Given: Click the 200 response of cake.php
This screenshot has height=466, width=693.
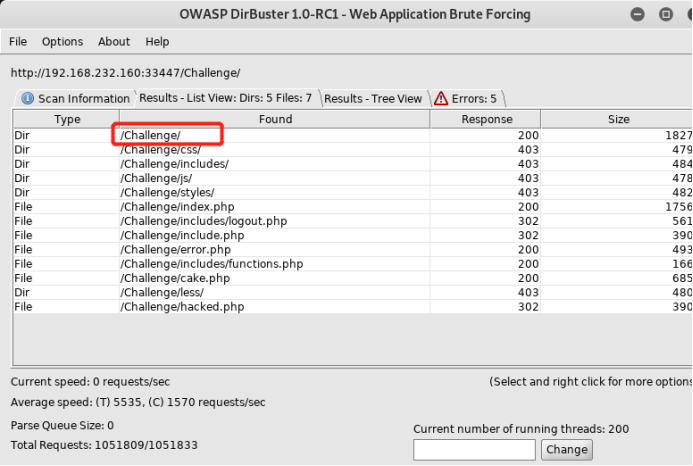Looking at the screenshot, I should pos(528,278).
